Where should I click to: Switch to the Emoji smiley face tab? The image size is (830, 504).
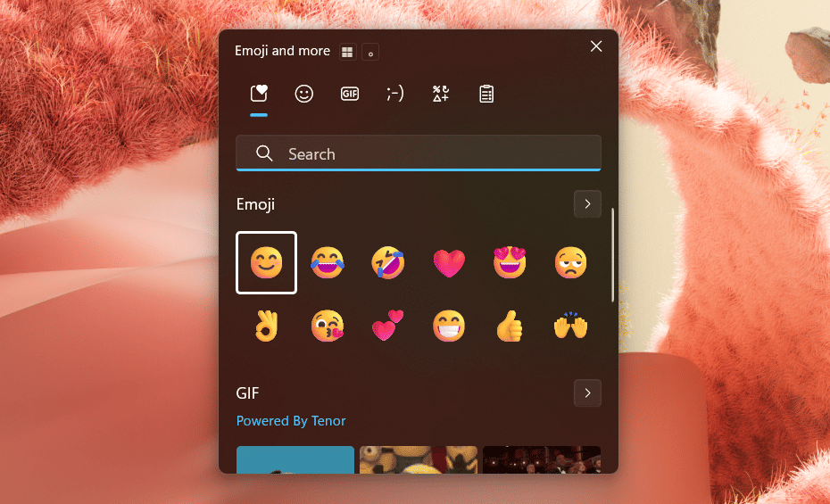pyautogui.click(x=303, y=95)
